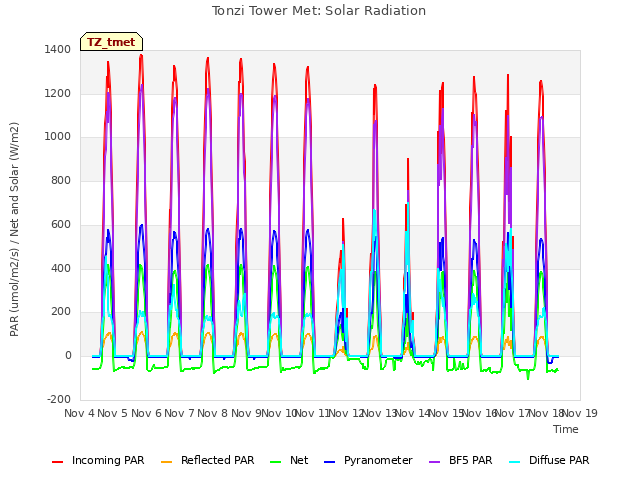
Task: Click the 600 y-axis tick label
Action: 61,224
